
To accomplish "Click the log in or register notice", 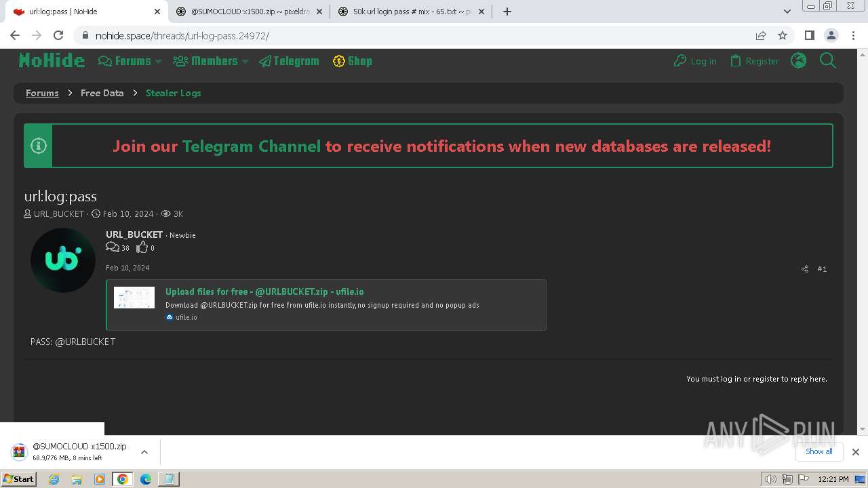I will click(757, 379).
